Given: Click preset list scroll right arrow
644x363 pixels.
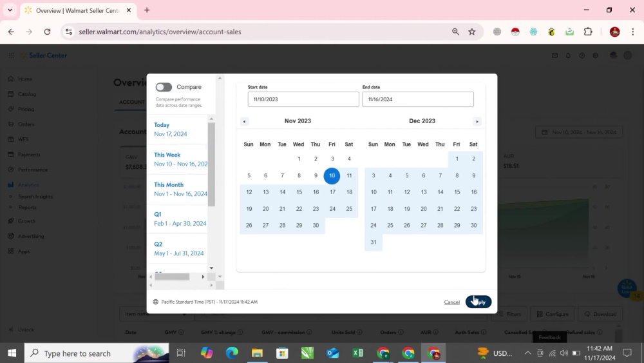Looking at the screenshot, I should [x=203, y=277].
